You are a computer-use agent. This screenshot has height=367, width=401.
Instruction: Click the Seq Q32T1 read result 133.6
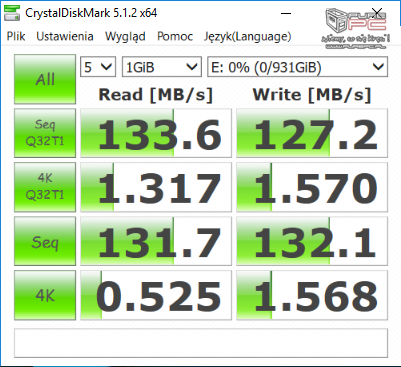[156, 133]
